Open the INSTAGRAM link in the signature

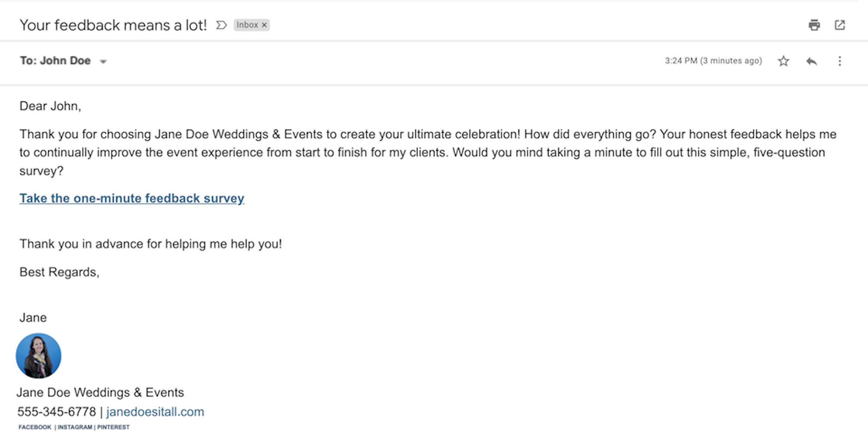pos(75,427)
